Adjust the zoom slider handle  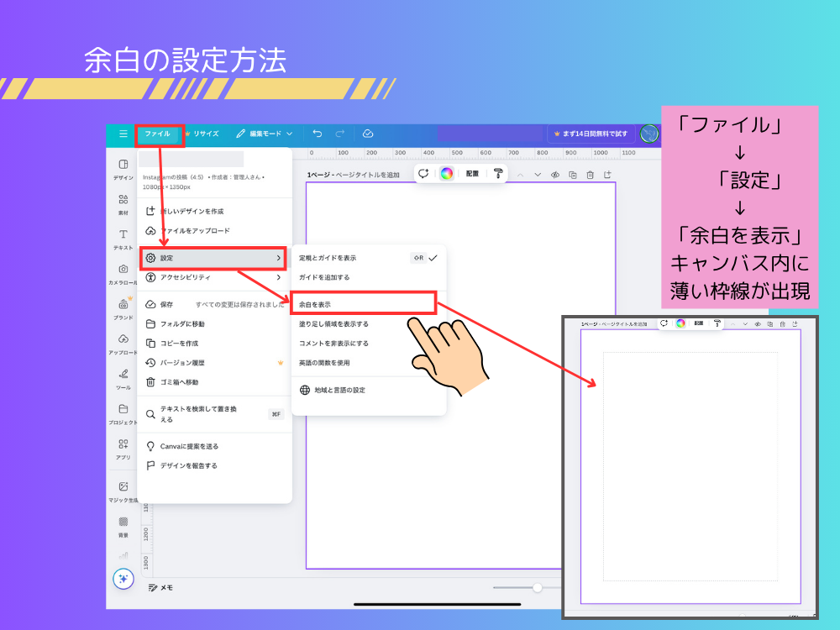pos(538,588)
